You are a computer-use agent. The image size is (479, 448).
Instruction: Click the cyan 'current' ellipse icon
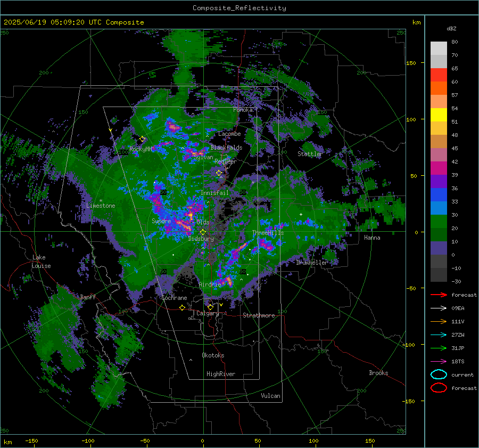pos(439,374)
